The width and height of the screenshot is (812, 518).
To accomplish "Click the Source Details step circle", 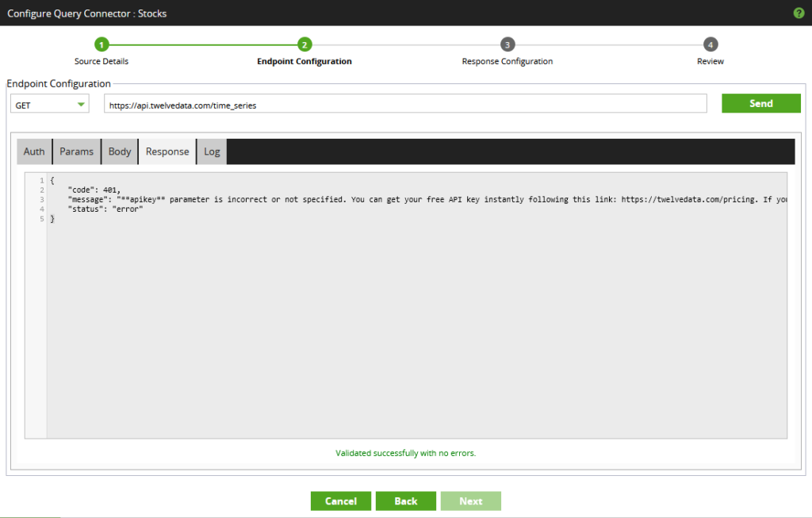I will (101, 44).
